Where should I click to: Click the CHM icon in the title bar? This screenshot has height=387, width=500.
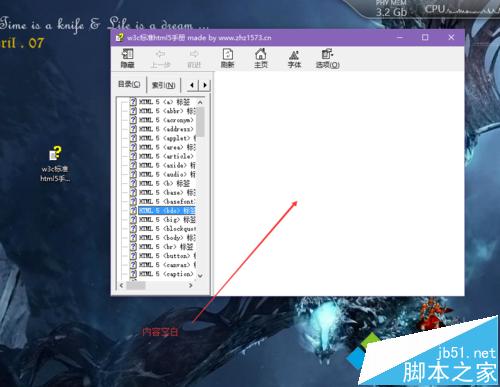[x=119, y=37]
